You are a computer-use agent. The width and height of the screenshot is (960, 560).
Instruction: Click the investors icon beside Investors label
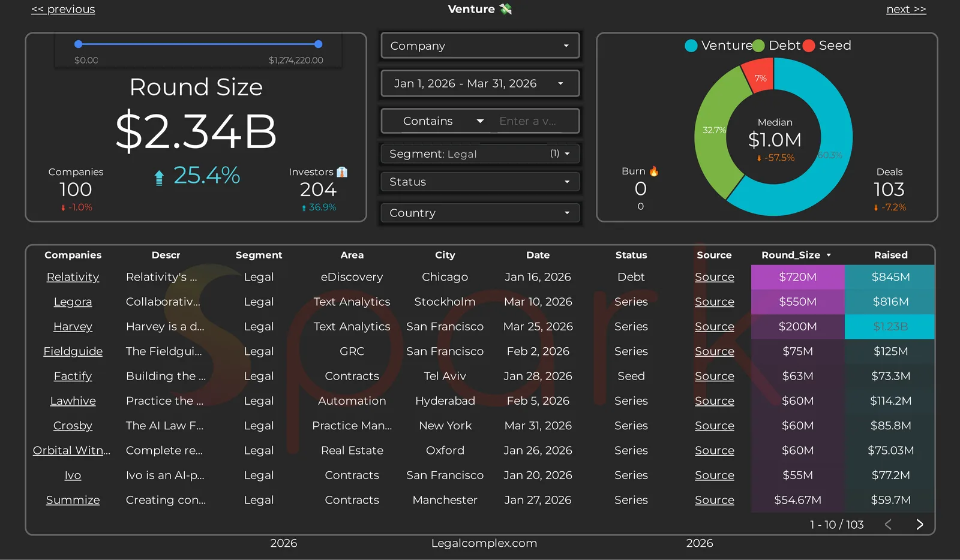pos(342,172)
